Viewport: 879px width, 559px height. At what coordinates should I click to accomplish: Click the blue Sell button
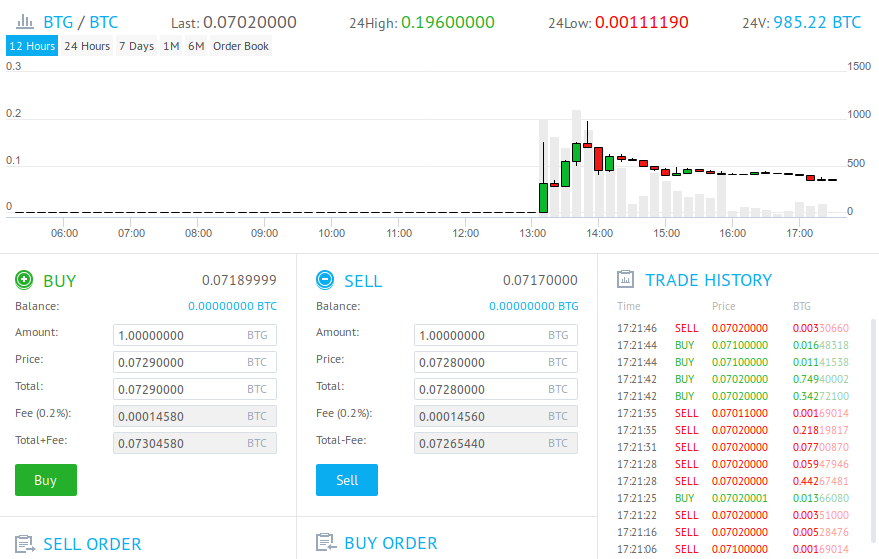click(x=346, y=480)
